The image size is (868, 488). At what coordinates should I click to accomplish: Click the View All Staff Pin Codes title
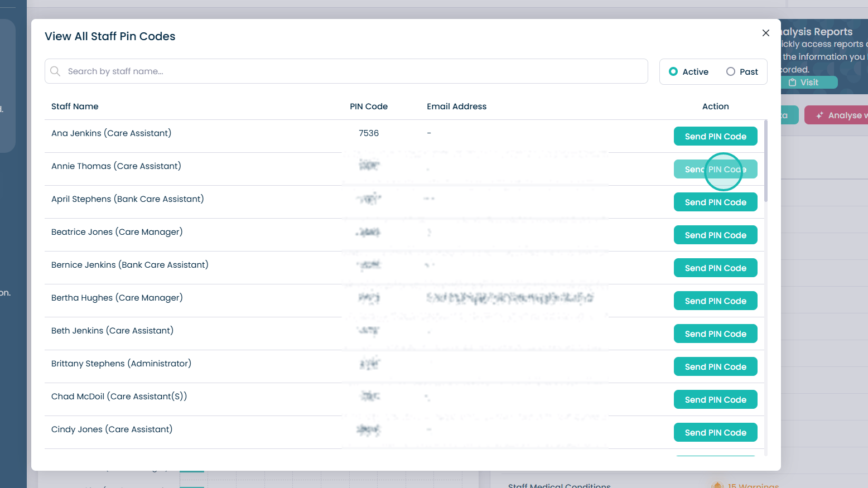(x=110, y=36)
